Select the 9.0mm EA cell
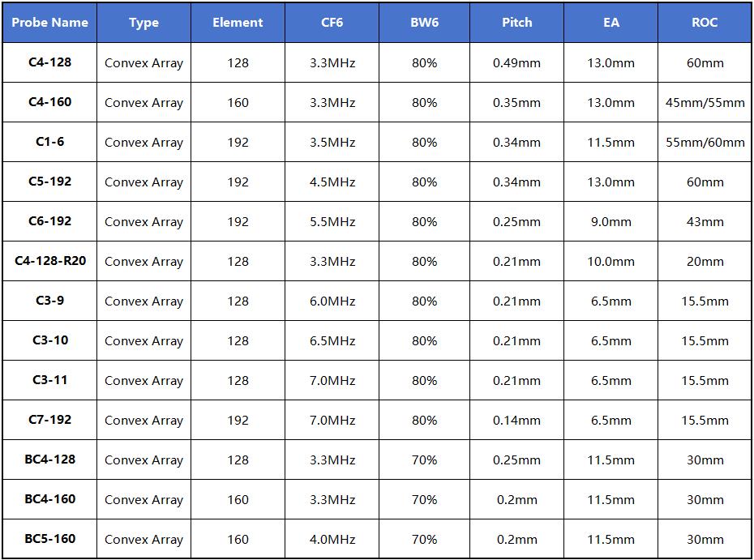This screenshot has width=754, height=560. coord(610,222)
